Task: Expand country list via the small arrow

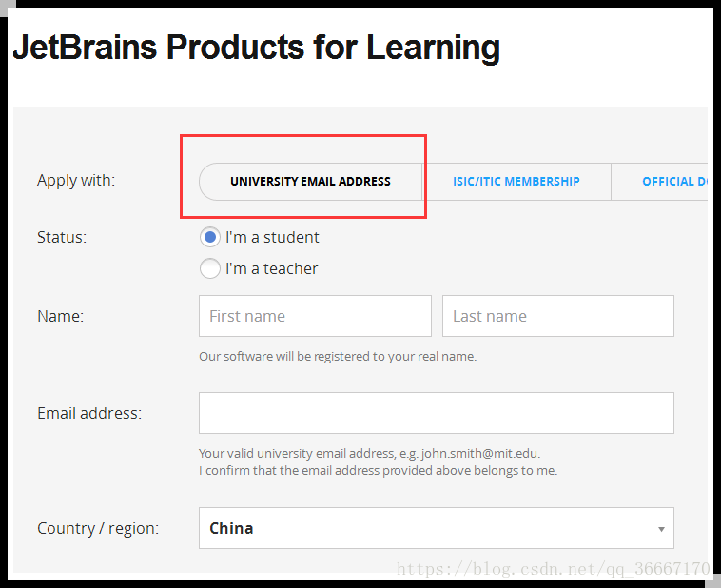Action: pyautogui.click(x=661, y=529)
